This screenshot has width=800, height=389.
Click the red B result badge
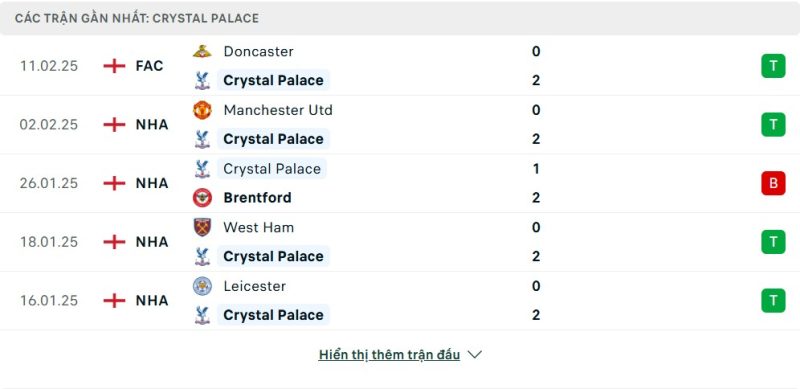pos(773,183)
